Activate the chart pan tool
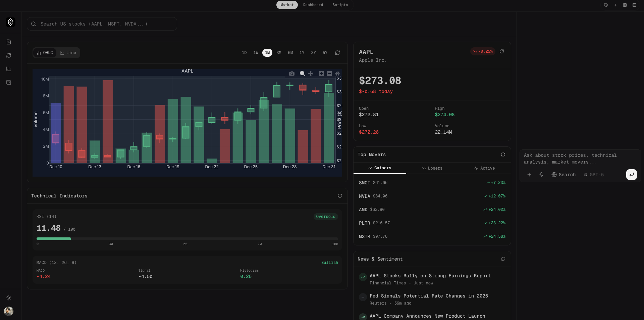 tap(311, 74)
